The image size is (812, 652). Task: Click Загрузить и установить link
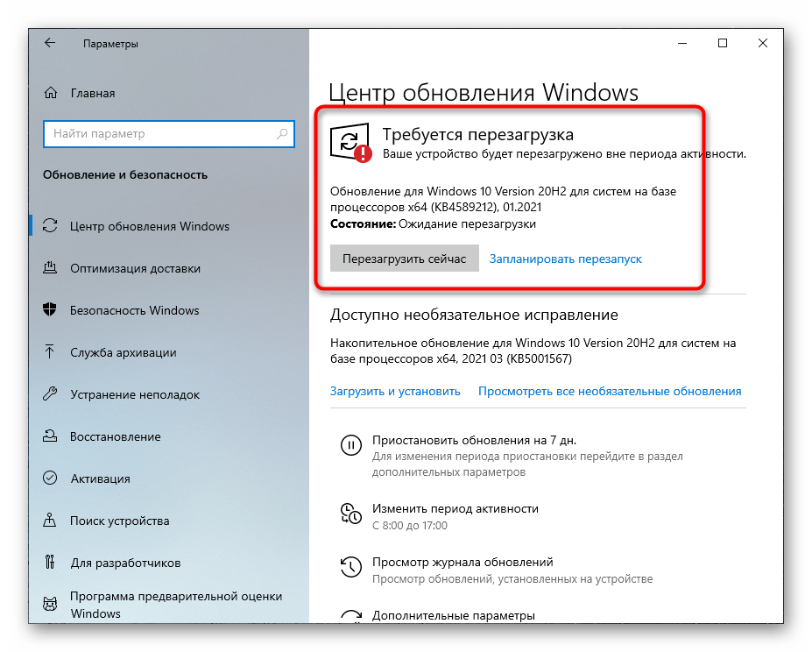pyautogui.click(x=395, y=392)
